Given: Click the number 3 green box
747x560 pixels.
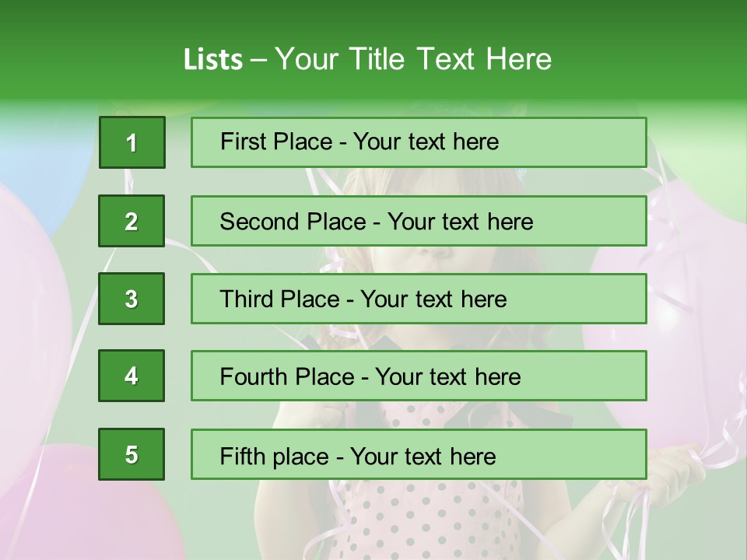Looking at the screenshot, I should [132, 299].
